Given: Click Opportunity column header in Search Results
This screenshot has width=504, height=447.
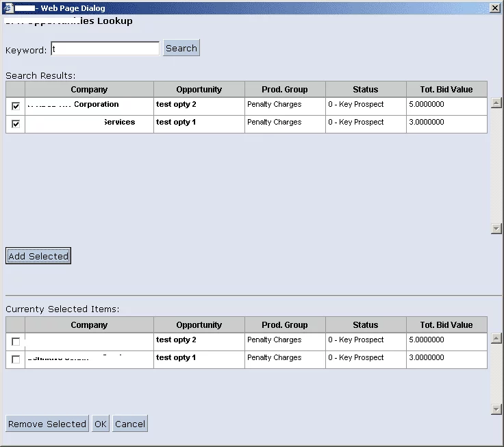Looking at the screenshot, I should click(199, 90).
